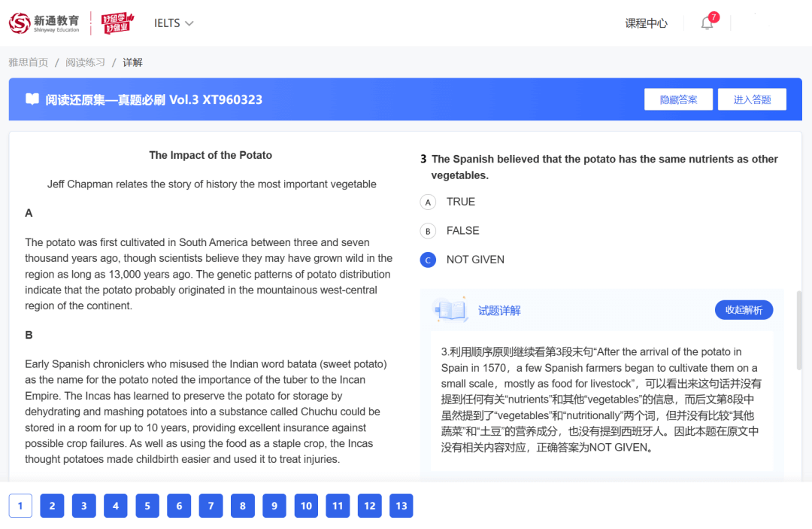Screen dimensions: 812x529
Task: Jump to question 11
Action: tap(338, 506)
